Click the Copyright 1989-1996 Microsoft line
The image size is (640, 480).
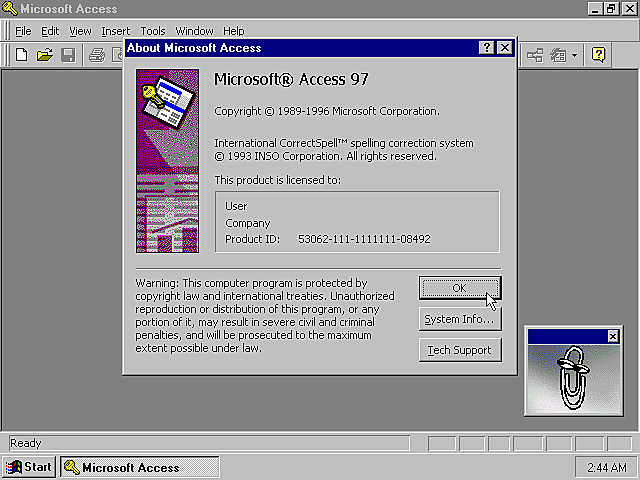327,111
